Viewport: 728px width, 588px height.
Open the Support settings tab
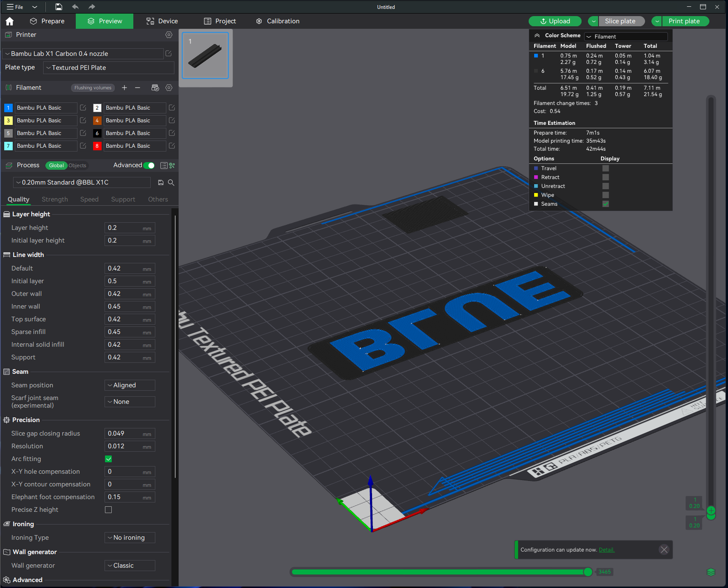pyautogui.click(x=123, y=199)
